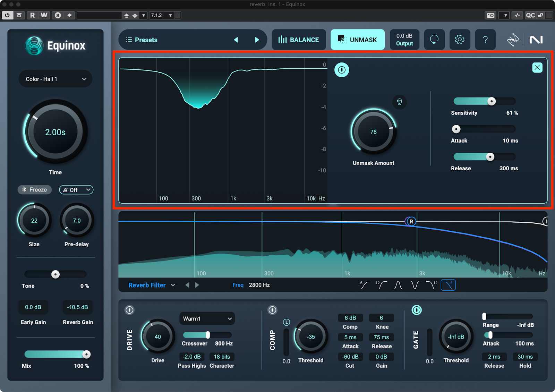Toggle the Drive module power button
Viewport: 555px width, 392px height.
click(129, 310)
